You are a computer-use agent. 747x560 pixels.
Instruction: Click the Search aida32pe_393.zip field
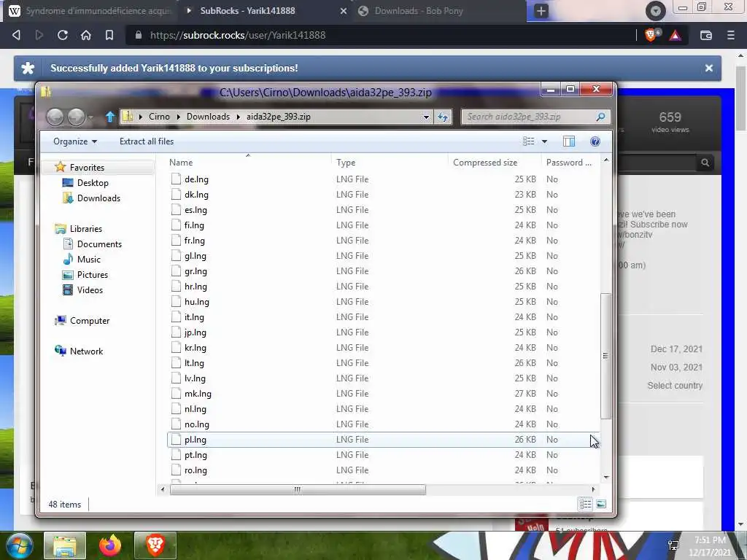point(535,117)
